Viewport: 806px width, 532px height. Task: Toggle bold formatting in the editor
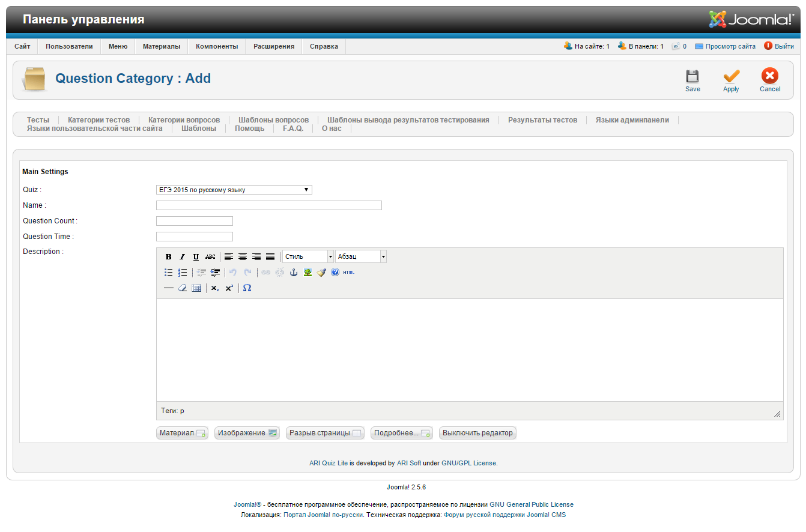pyautogui.click(x=169, y=257)
